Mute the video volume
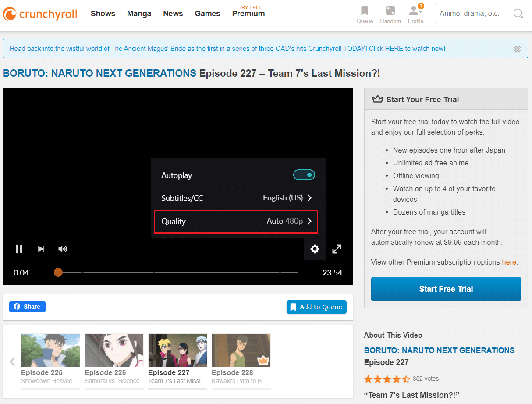This screenshot has height=404, width=532. tap(63, 249)
